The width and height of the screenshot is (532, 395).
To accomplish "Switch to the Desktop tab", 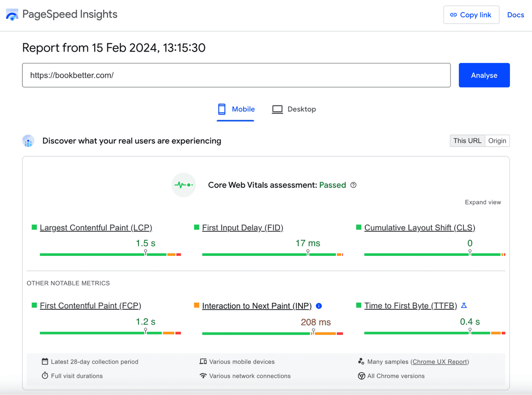I will point(294,109).
